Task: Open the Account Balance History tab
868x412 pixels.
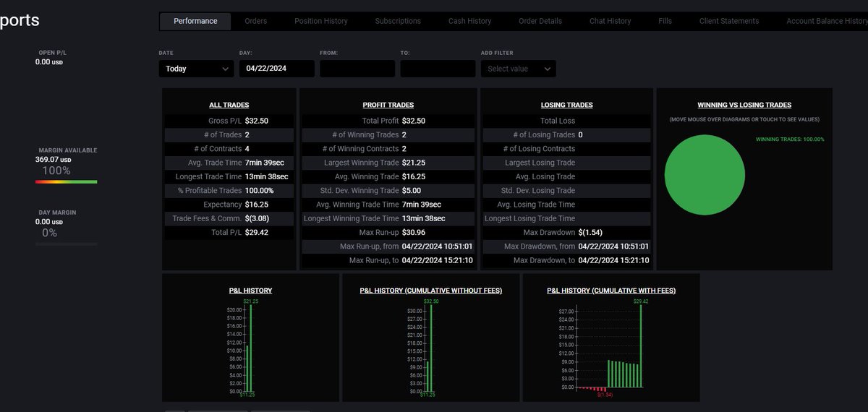Action: pyautogui.click(x=827, y=21)
